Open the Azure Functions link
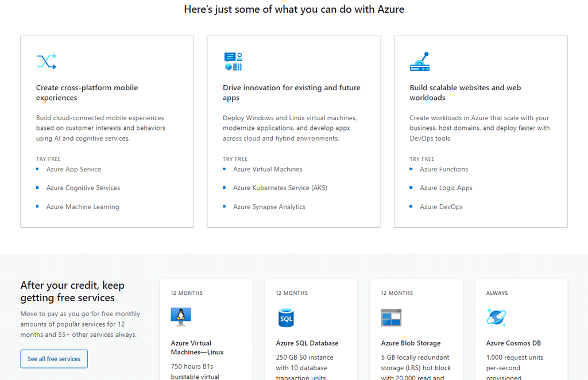The image size is (588, 380). click(x=444, y=170)
